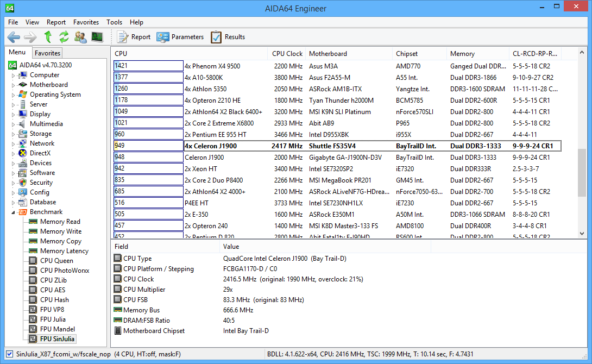Expand the Display tree node
Image resolution: width=592 pixels, height=364 pixels.
pyautogui.click(x=13, y=115)
